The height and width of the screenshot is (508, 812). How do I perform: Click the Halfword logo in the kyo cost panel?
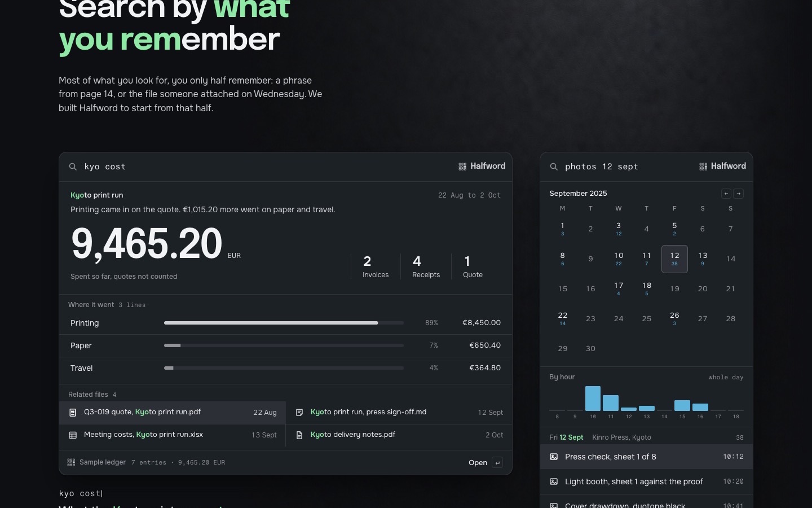[482, 166]
